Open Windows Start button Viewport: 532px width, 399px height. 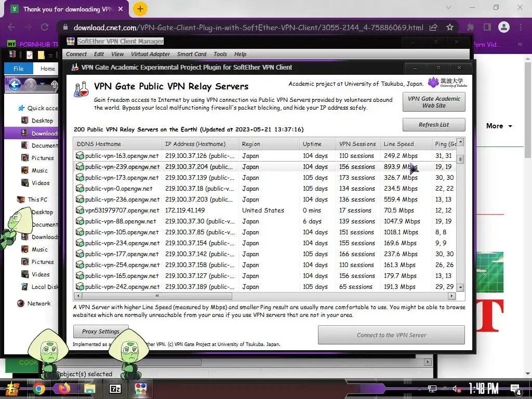pos(12,389)
